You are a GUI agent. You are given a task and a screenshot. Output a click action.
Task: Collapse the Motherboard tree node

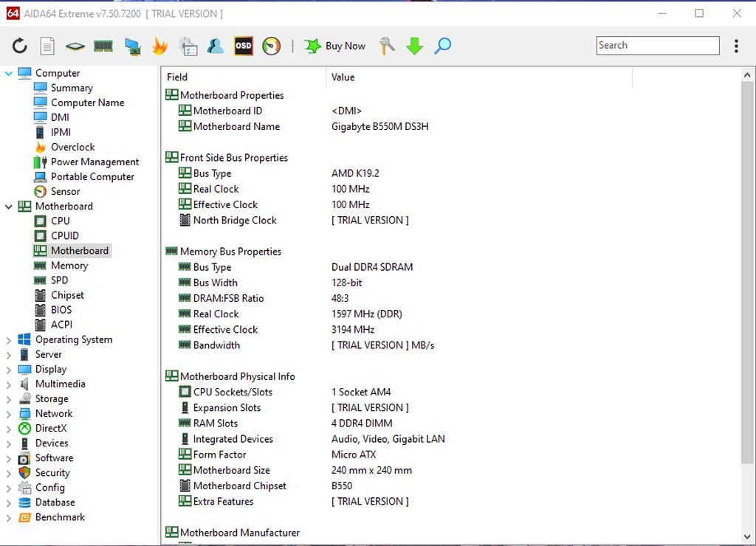(9, 207)
